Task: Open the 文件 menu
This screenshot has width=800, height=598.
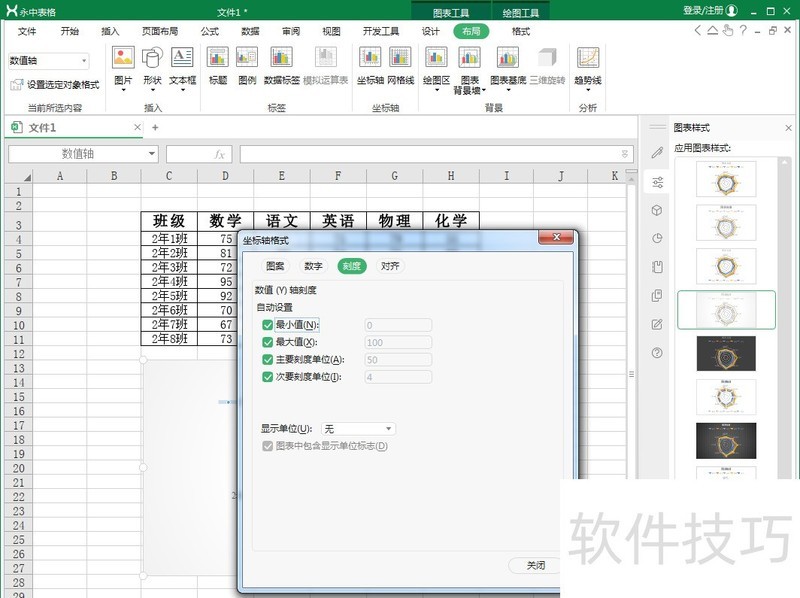Action: (x=27, y=31)
